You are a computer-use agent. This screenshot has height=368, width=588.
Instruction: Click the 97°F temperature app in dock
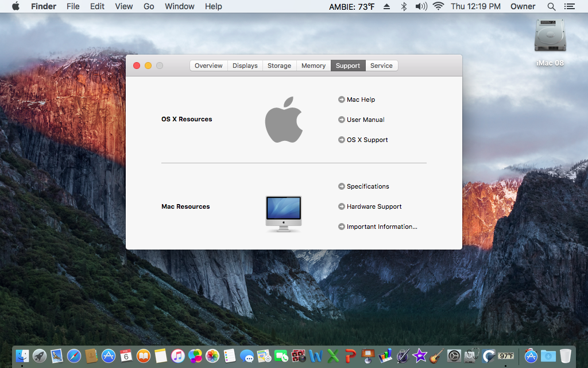[506, 355]
